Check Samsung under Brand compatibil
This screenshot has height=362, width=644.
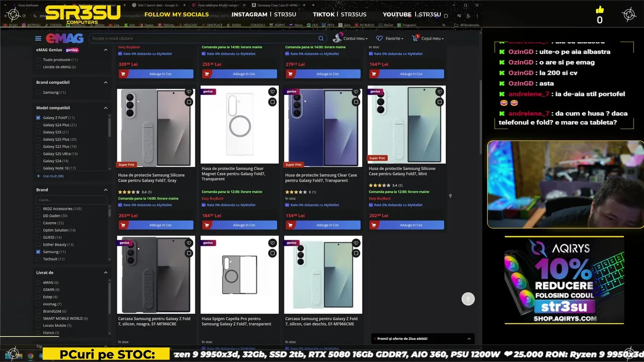point(38,93)
